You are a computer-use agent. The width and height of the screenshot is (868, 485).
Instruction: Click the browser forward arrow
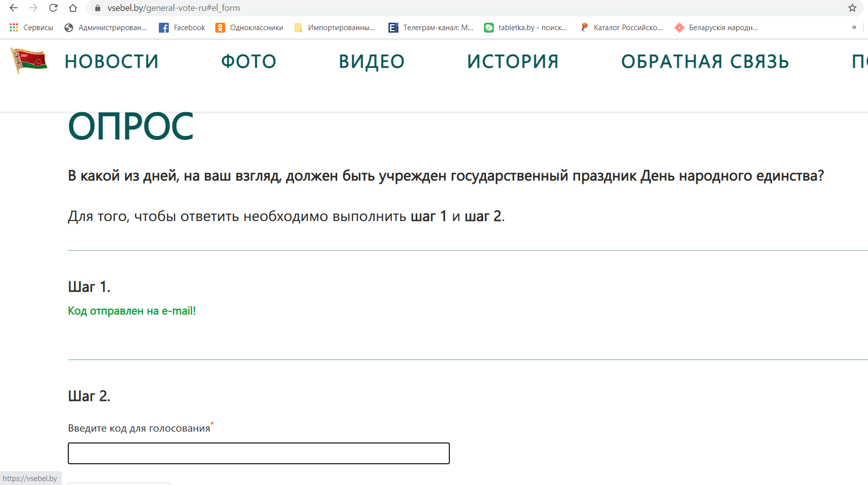pos(33,8)
